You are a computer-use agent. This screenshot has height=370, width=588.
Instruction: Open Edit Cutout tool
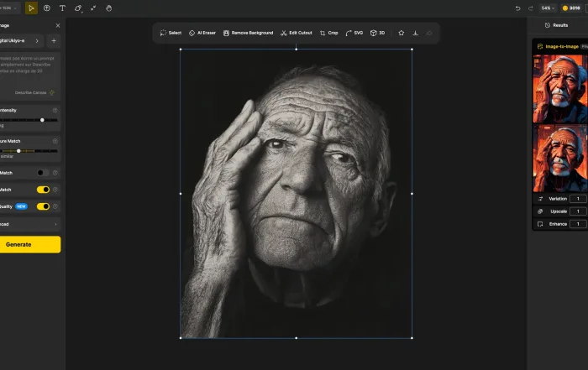click(297, 33)
